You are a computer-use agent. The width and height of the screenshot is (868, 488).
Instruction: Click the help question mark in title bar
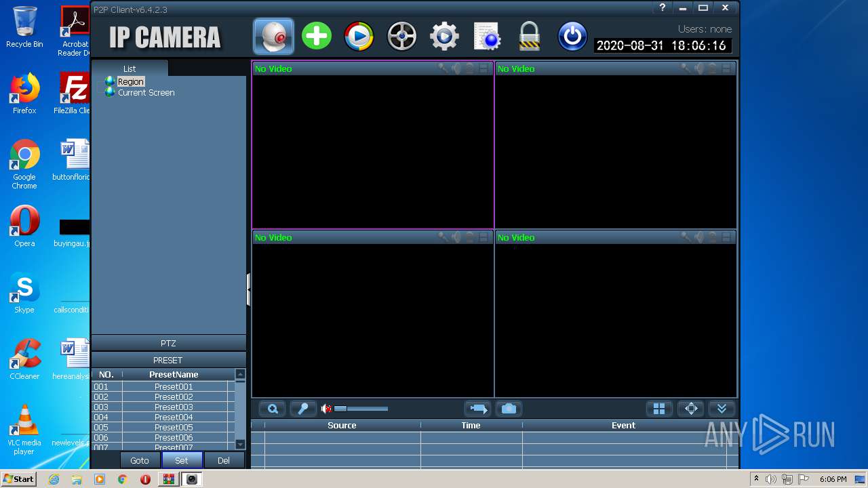663,7
